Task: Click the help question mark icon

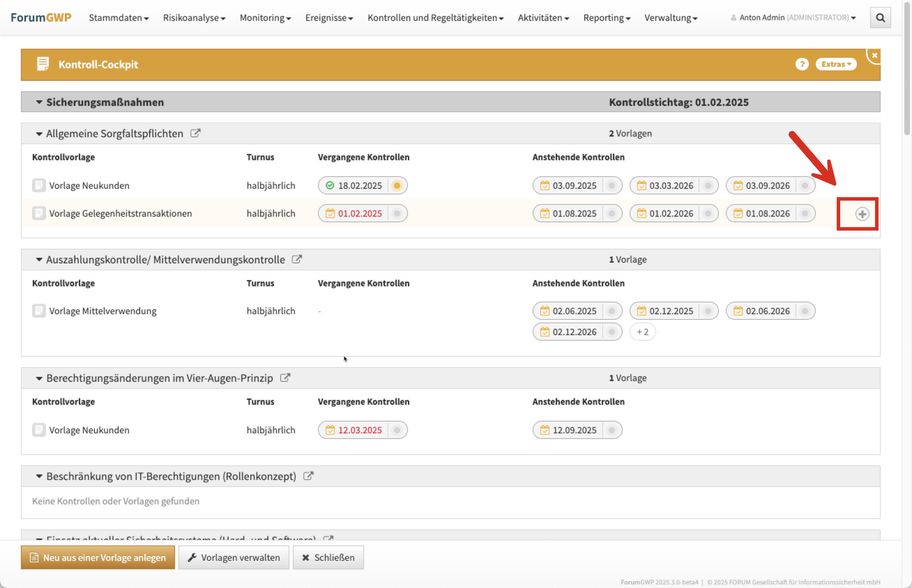Action: click(801, 64)
